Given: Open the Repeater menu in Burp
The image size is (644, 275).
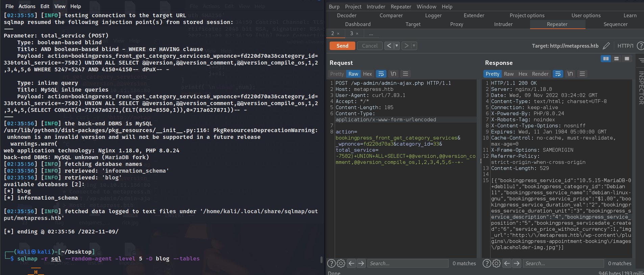Looking at the screenshot, I should point(401,7).
